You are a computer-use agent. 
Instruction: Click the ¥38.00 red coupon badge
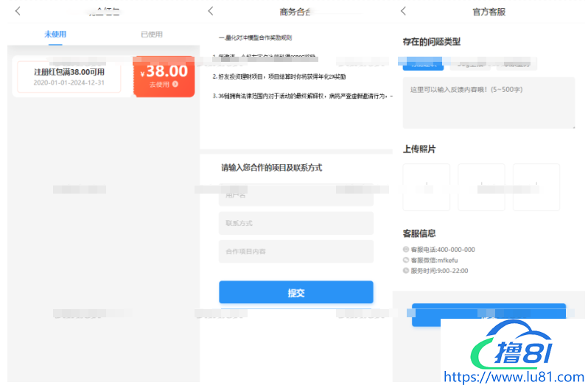coord(164,77)
